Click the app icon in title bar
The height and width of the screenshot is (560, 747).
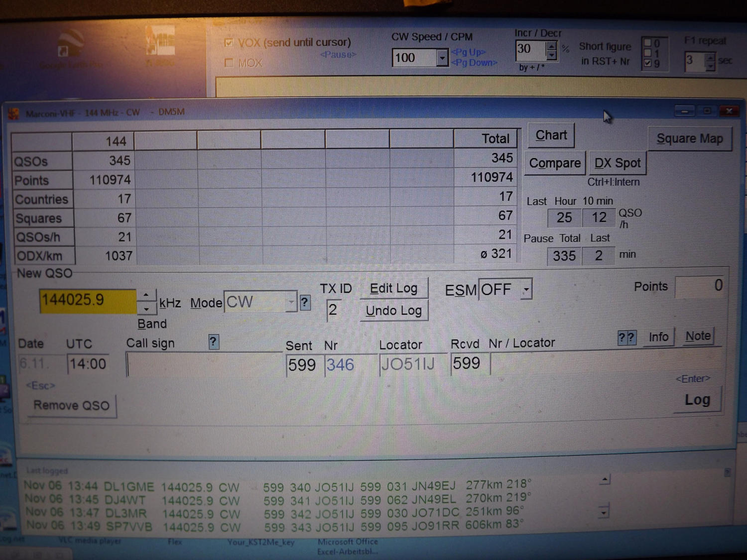pyautogui.click(x=13, y=114)
